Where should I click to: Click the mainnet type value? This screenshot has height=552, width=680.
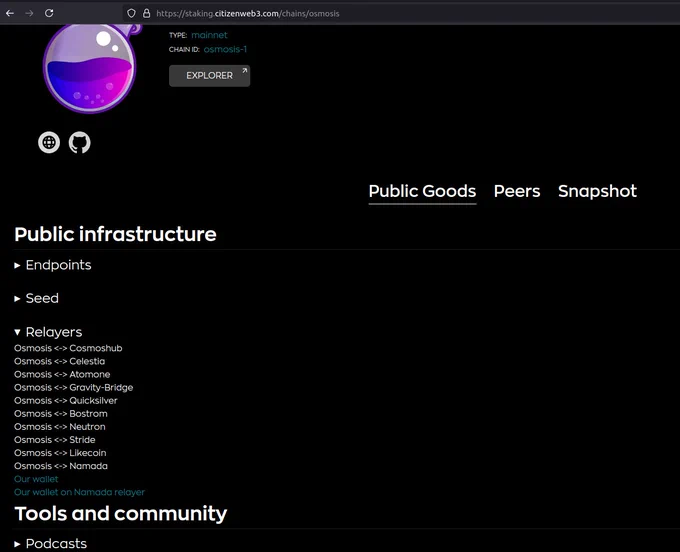(x=209, y=35)
